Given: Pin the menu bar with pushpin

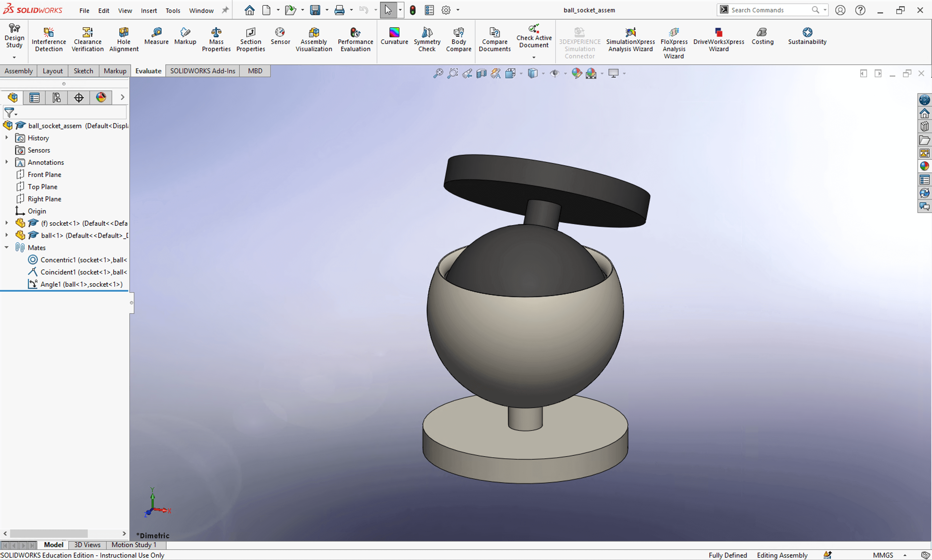Looking at the screenshot, I should click(225, 10).
